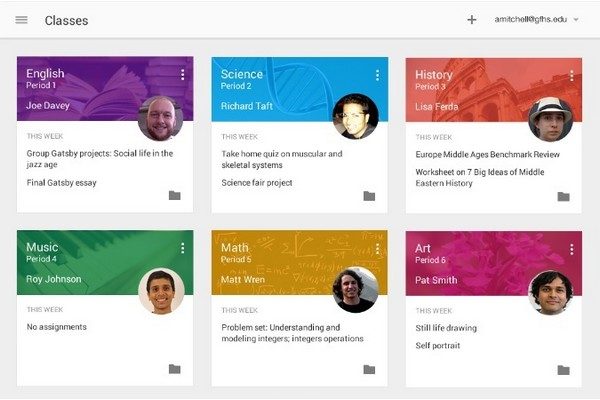Click Roy Johnson's profile photo

point(161,291)
